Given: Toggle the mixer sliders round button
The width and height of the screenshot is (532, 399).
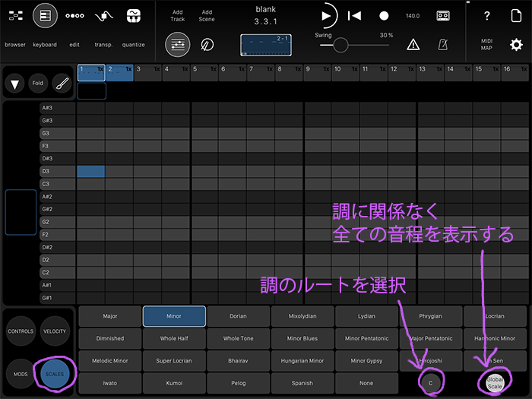Looking at the screenshot, I should (177, 44).
